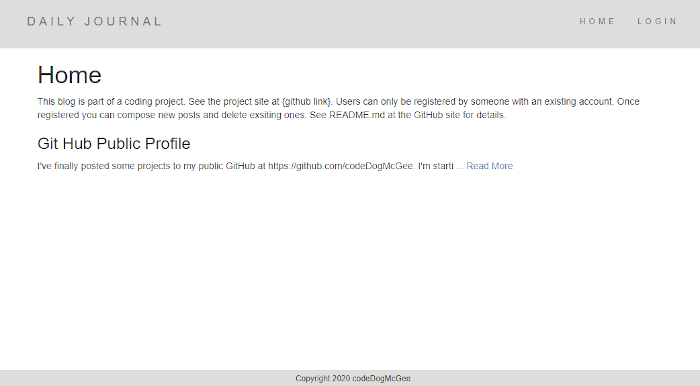
Task: Open the Read More link
Action: pyautogui.click(x=489, y=166)
